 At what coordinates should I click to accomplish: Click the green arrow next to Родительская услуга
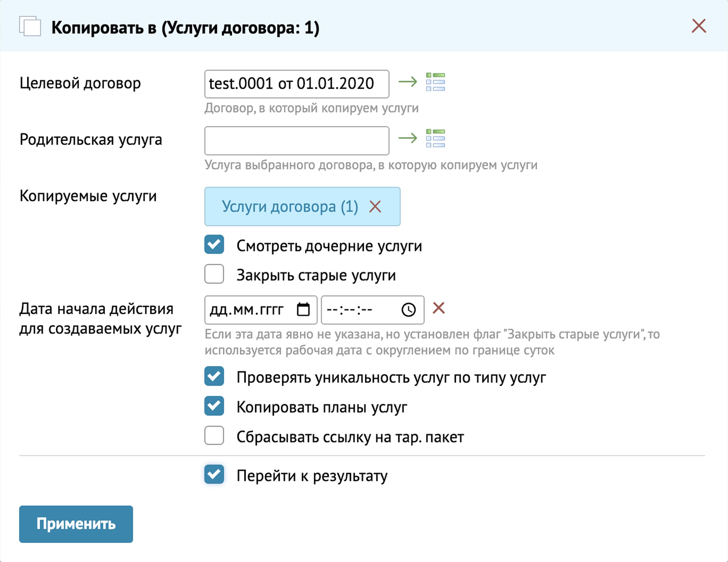click(x=408, y=138)
